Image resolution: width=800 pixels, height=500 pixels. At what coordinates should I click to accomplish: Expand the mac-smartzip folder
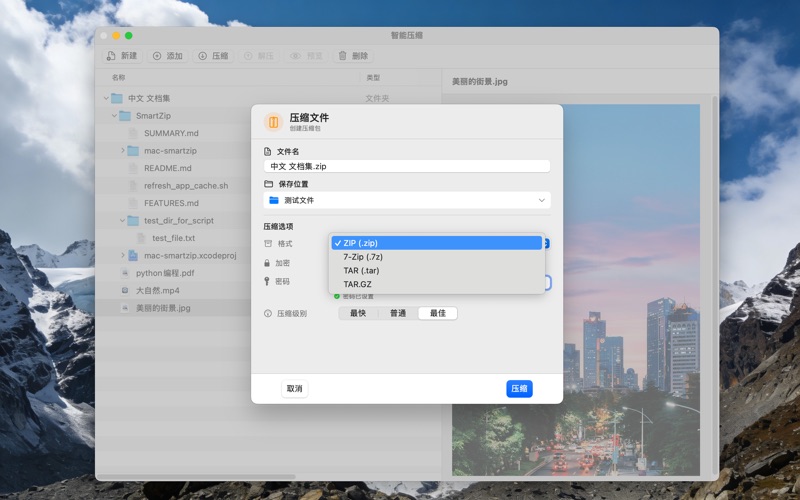click(123, 151)
